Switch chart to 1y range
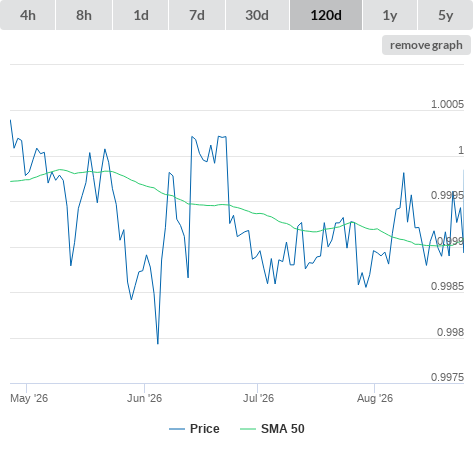474x455 pixels. pos(390,15)
